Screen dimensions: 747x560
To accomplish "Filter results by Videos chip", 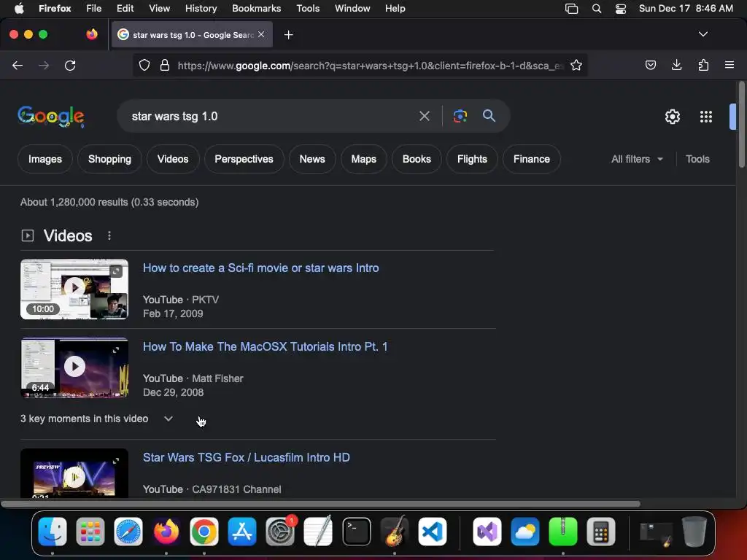I will [x=173, y=159].
